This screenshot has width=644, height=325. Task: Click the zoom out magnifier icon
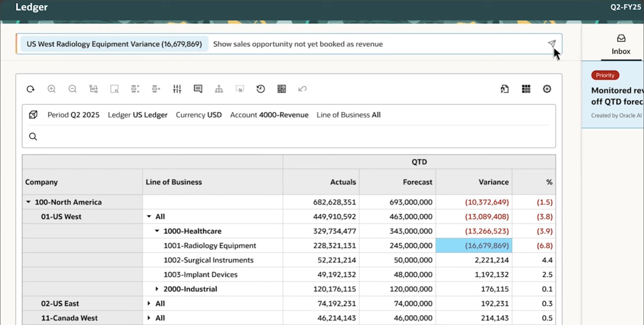pyautogui.click(x=73, y=89)
